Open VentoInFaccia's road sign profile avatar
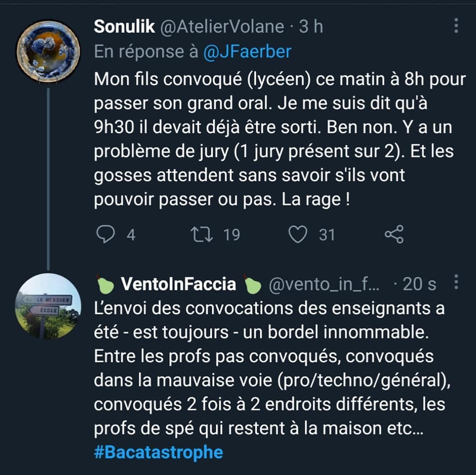Screen dimensions: 476x475 [48, 305]
